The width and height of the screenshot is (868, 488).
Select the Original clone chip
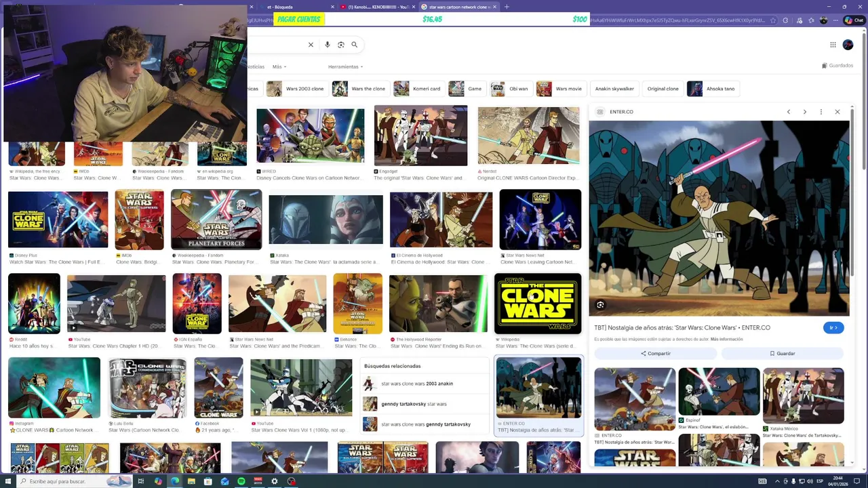(x=663, y=89)
